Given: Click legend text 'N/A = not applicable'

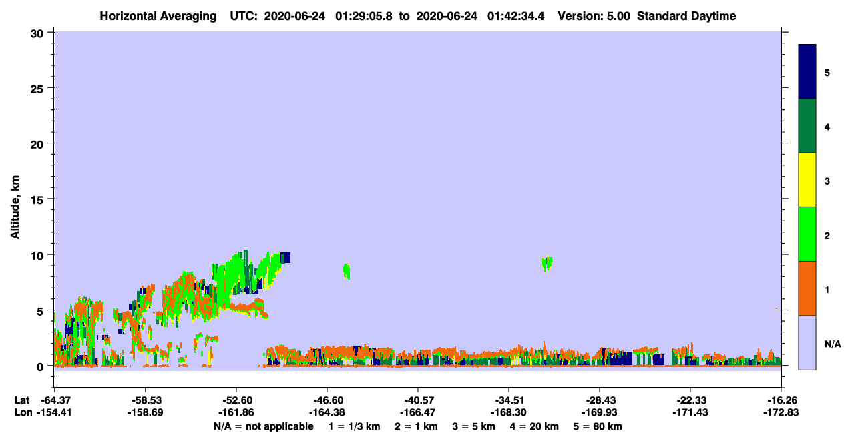Looking at the screenshot, I should click(x=263, y=426).
